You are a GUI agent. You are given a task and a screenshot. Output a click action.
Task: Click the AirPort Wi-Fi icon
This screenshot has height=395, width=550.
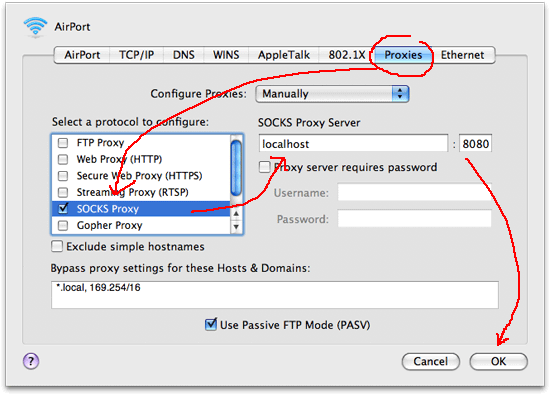[x=35, y=27]
